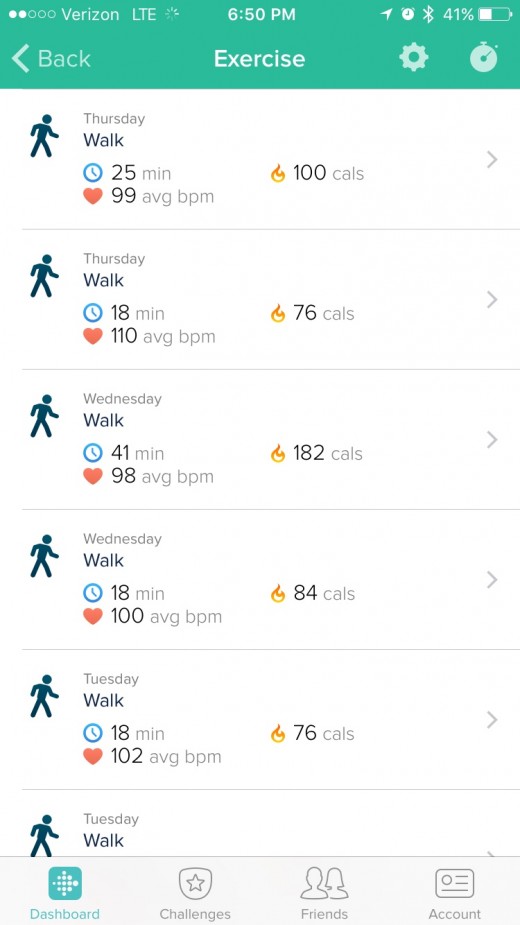The width and height of the screenshot is (520, 925).
Task: Open exercise settings gear icon
Action: click(x=413, y=58)
